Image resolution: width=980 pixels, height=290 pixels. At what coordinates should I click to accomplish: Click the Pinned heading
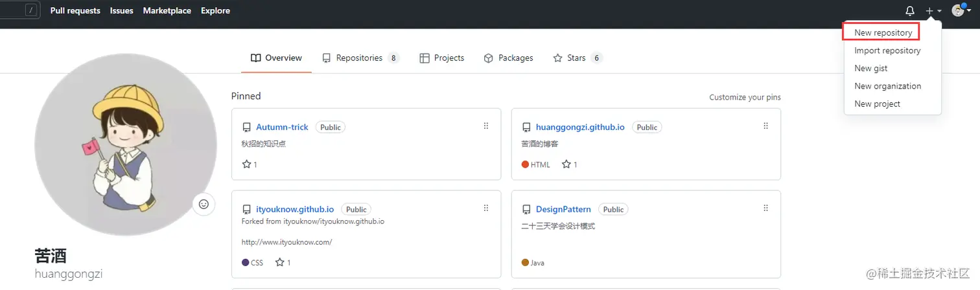pos(246,96)
